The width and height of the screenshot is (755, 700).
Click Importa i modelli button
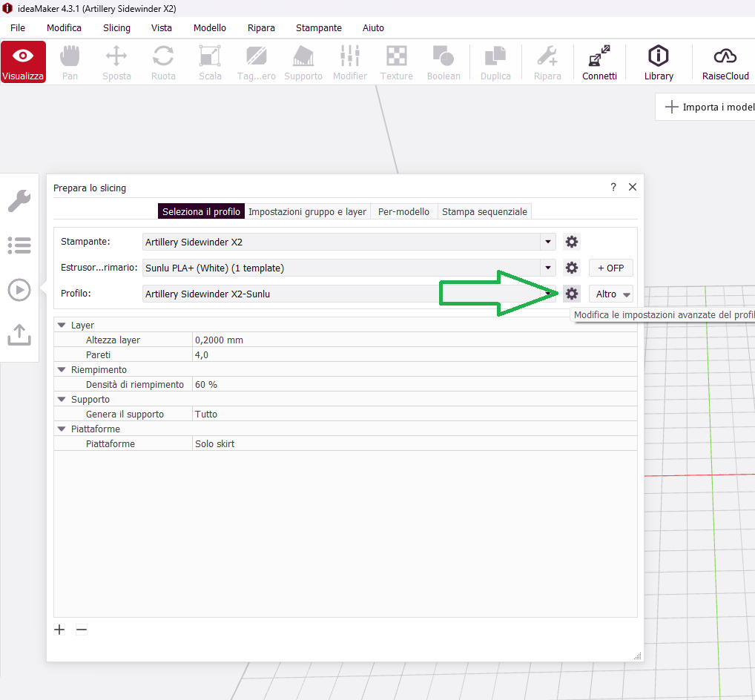click(705, 107)
